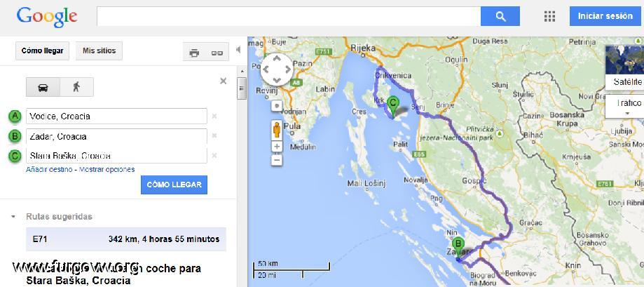
Task: Remove the Stara Baška destination
Action: tap(214, 155)
